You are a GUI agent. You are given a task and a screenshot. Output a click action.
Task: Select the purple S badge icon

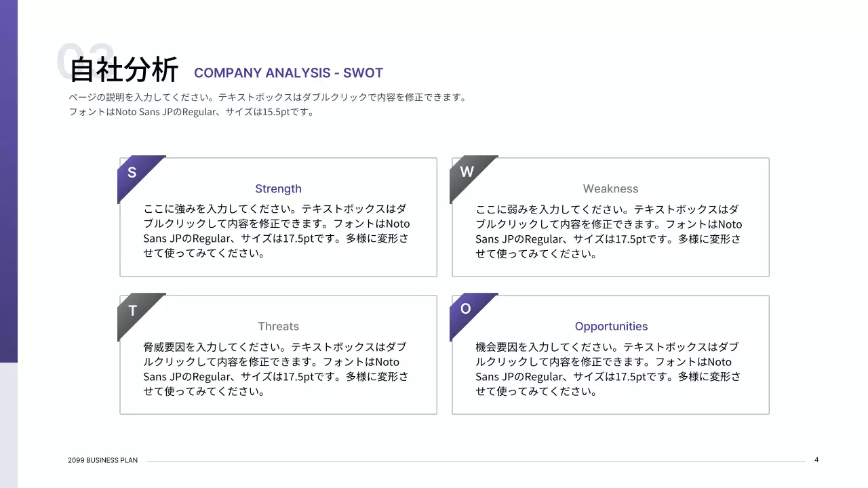pos(132,173)
